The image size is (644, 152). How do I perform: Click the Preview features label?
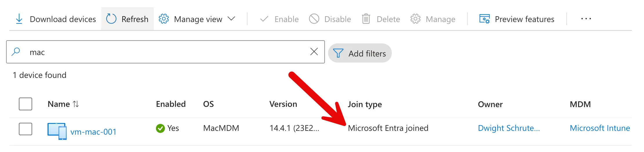point(525,19)
